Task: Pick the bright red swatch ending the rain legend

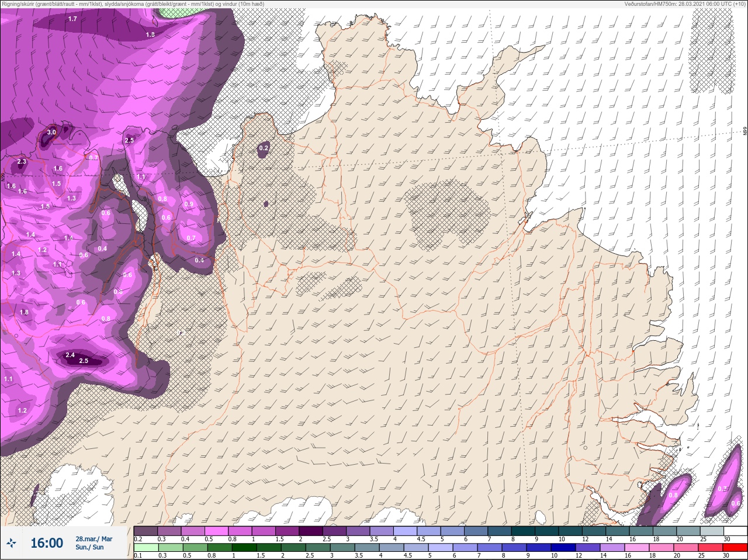Action: point(736,548)
